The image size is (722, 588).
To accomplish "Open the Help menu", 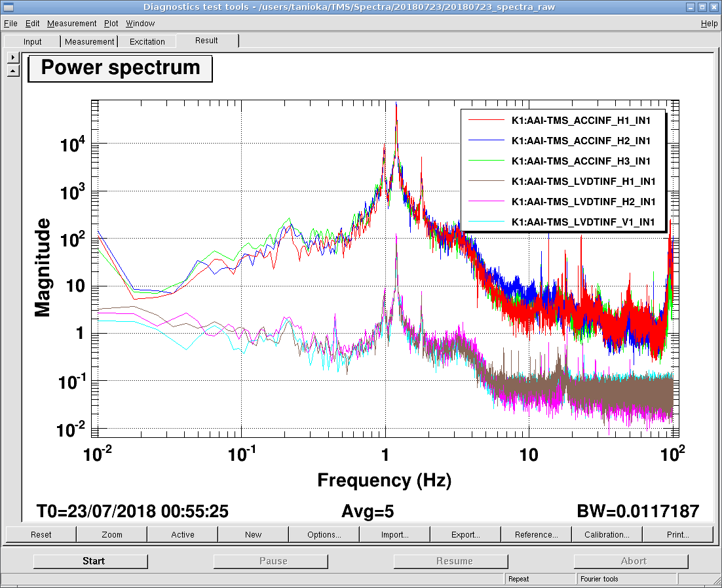I will tap(709, 24).
